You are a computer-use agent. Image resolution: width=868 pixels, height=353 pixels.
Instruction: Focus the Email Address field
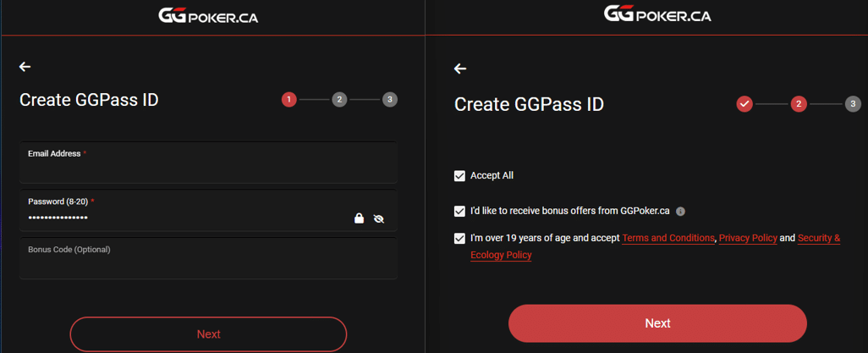208,163
